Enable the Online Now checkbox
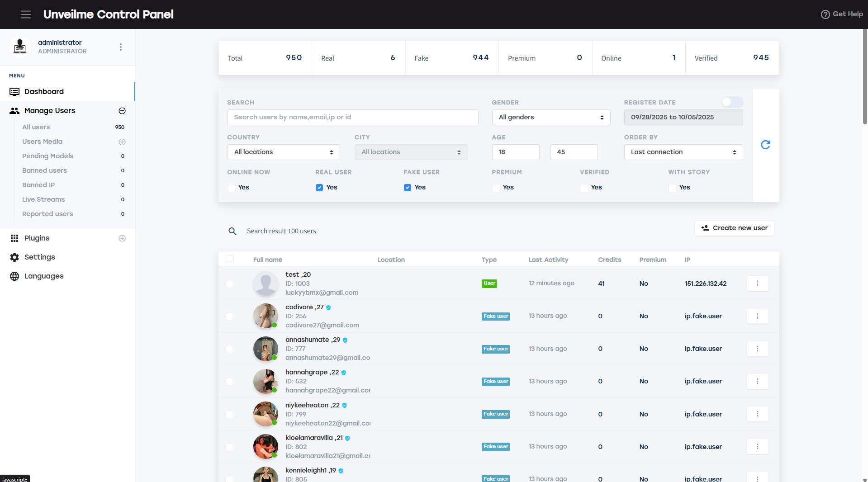This screenshot has height=482, width=868. click(232, 188)
